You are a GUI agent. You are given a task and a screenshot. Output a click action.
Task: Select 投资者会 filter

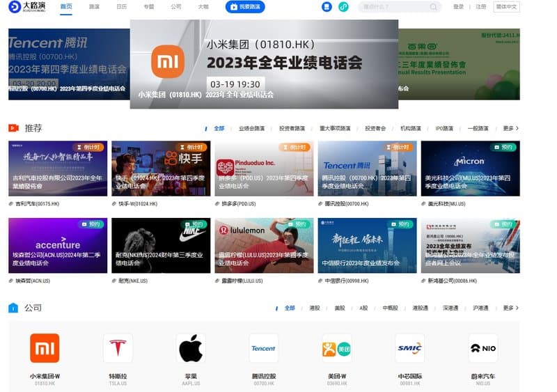pos(375,128)
